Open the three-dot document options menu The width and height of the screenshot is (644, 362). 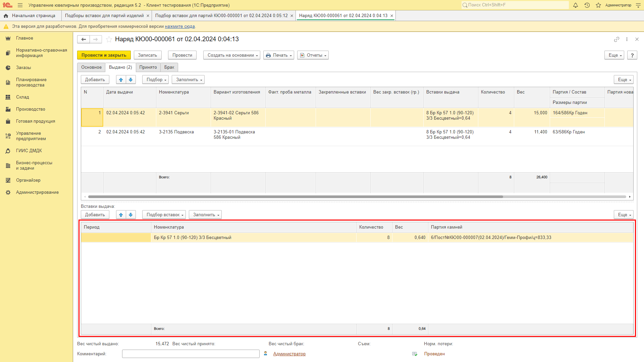(627, 39)
